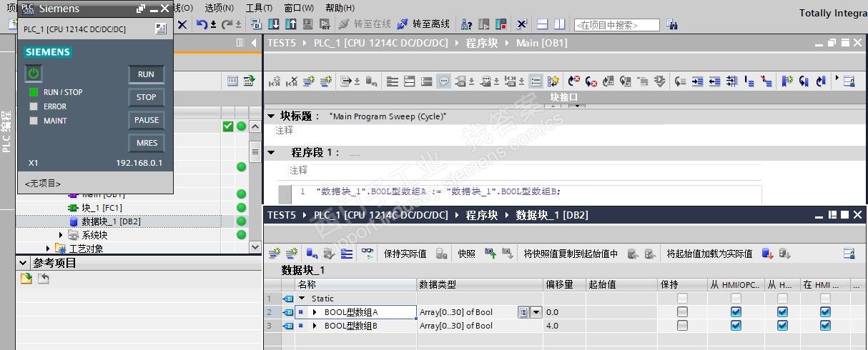Viewport: 868px width, 350px height.
Task: Toggle 保持 checkbox for BOOL型数组B
Action: click(682, 326)
